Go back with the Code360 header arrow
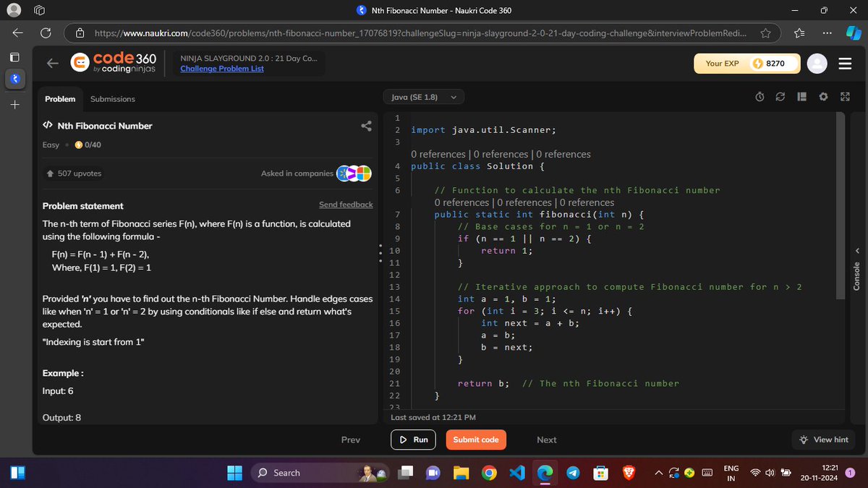Image resolution: width=868 pixels, height=488 pixels. (53, 64)
